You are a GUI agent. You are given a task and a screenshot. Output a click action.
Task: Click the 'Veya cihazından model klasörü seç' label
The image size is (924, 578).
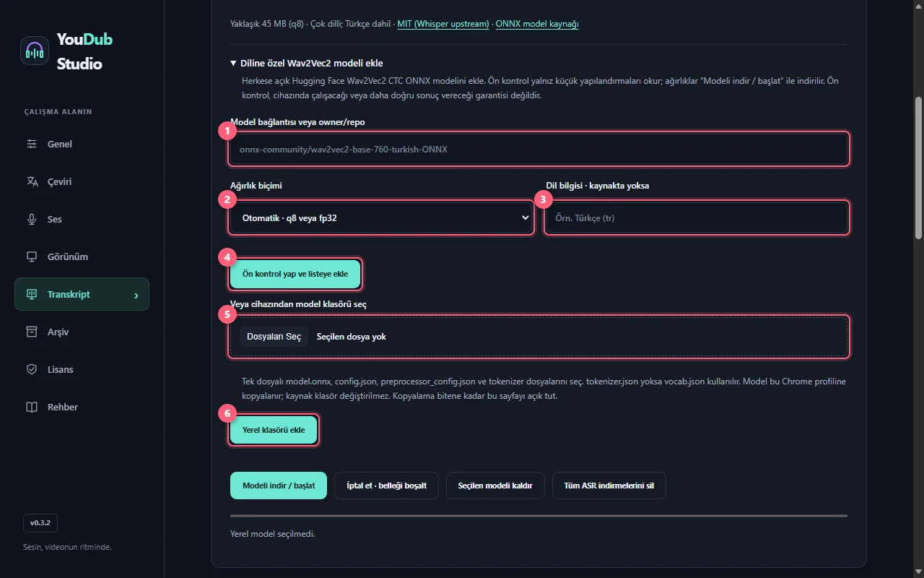298,304
